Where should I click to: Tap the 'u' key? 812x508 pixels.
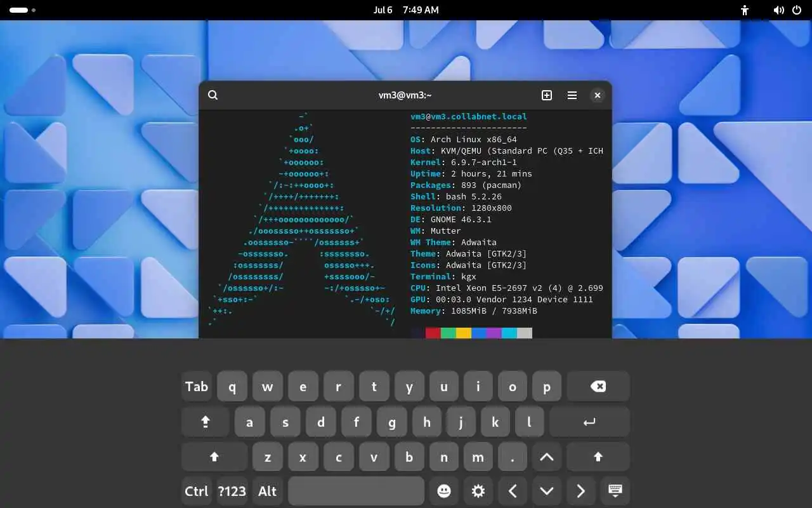(444, 386)
